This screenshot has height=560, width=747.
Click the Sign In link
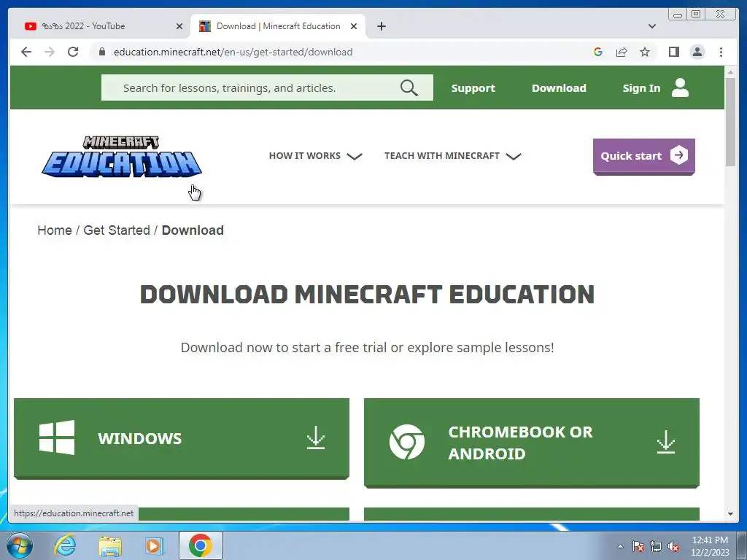641,88
